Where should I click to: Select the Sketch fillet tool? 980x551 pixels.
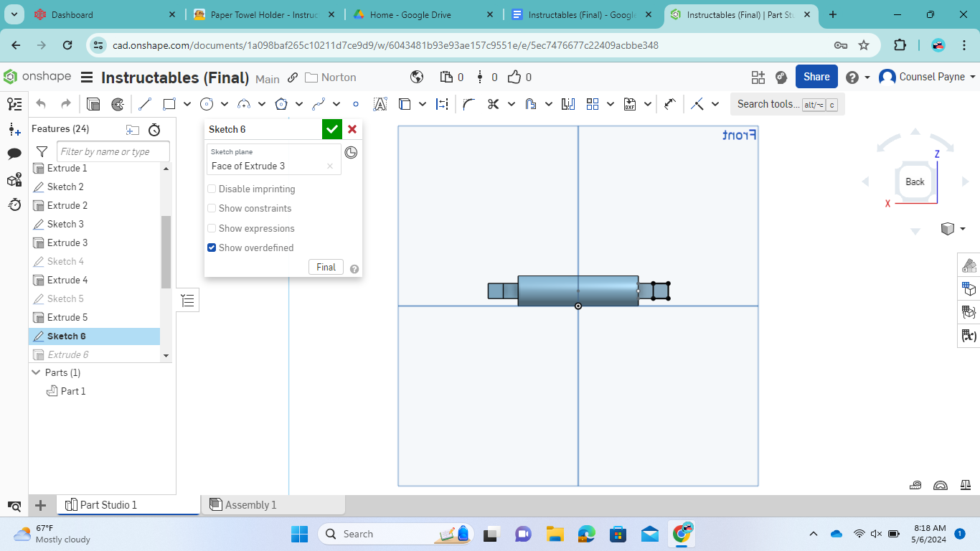pos(468,104)
